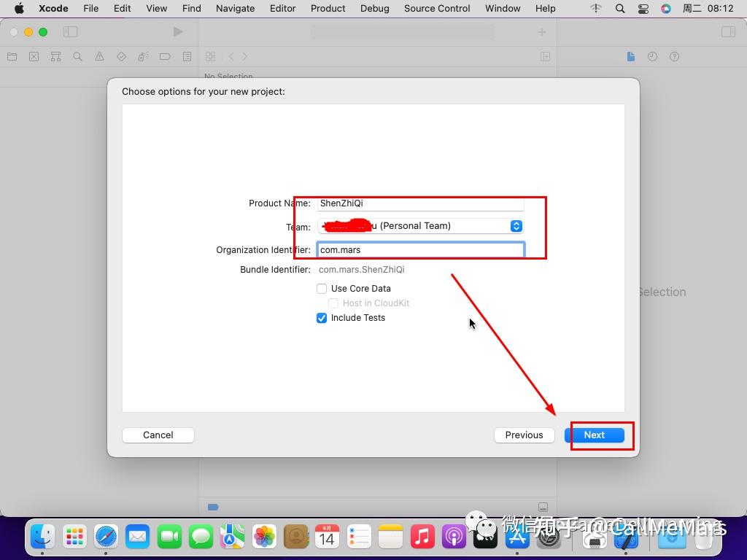Click the editor forward arrow
This screenshot has height=560, width=747.
[x=245, y=57]
